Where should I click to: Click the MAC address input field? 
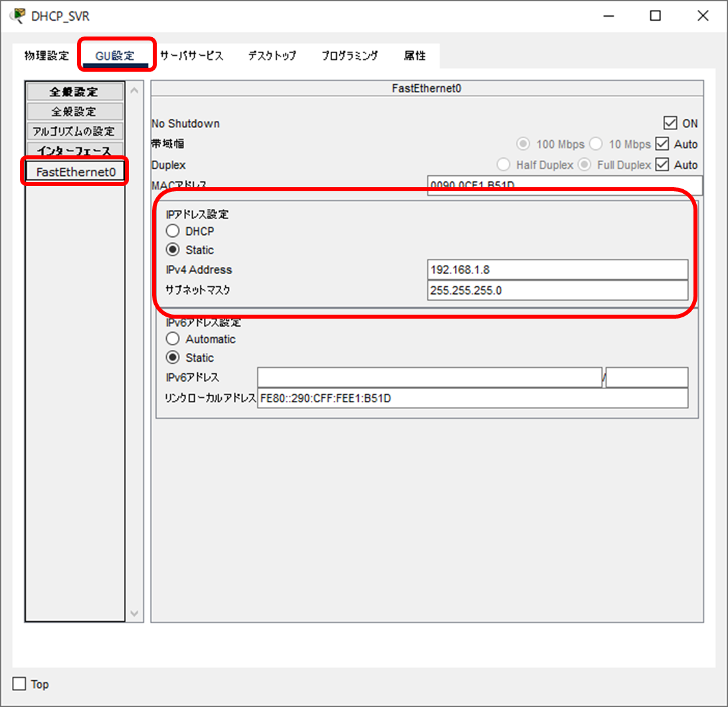point(565,185)
